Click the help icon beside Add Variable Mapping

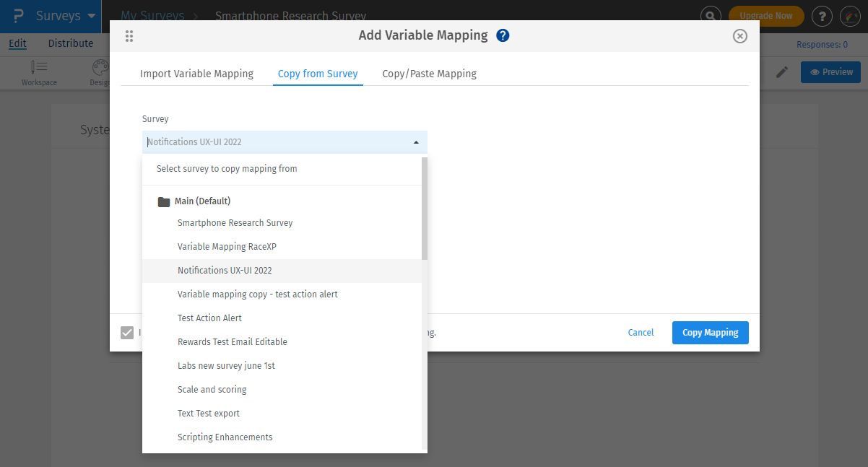(503, 35)
